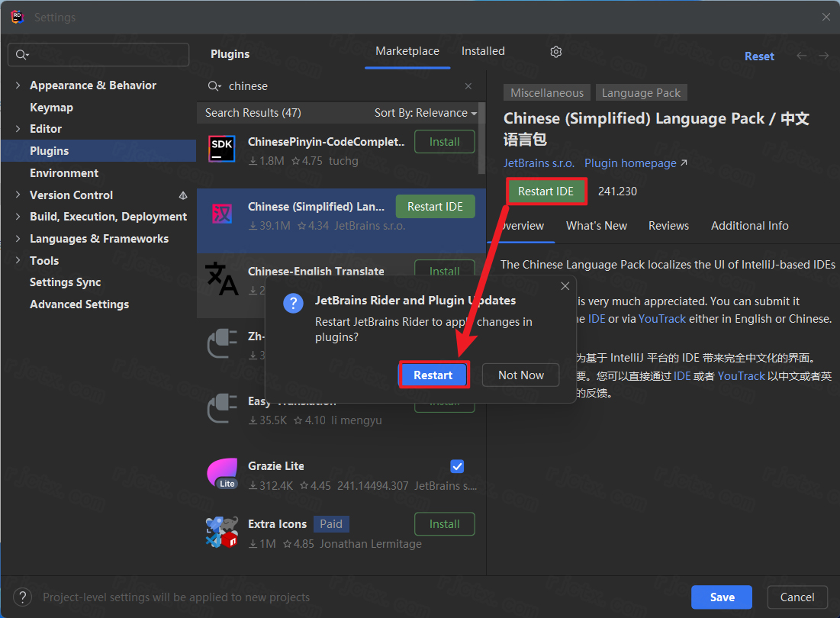Click the plugin search magnifier icon
Screen dimensions: 840x618
click(214, 86)
